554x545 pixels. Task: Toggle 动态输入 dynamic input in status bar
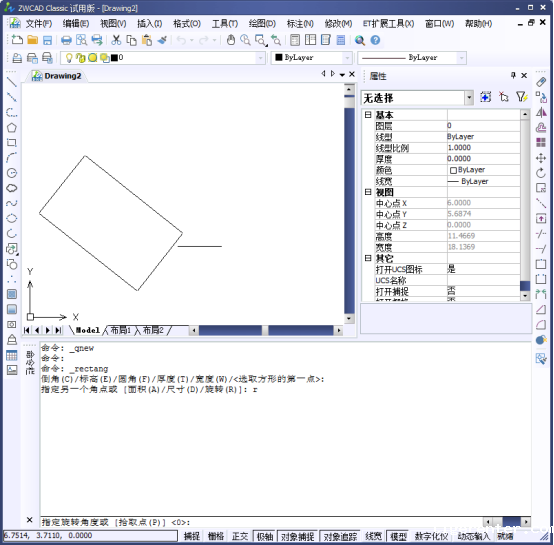[x=473, y=537]
